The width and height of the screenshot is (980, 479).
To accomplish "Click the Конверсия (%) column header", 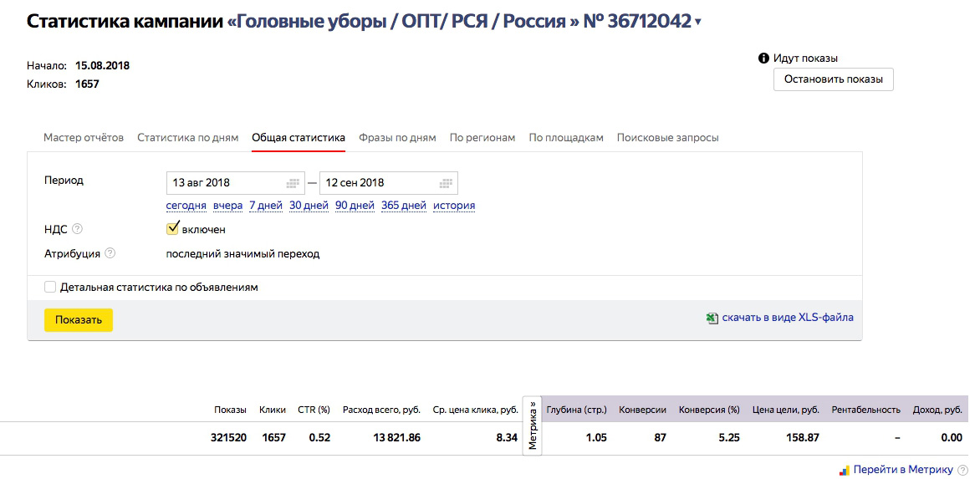I will (709, 410).
